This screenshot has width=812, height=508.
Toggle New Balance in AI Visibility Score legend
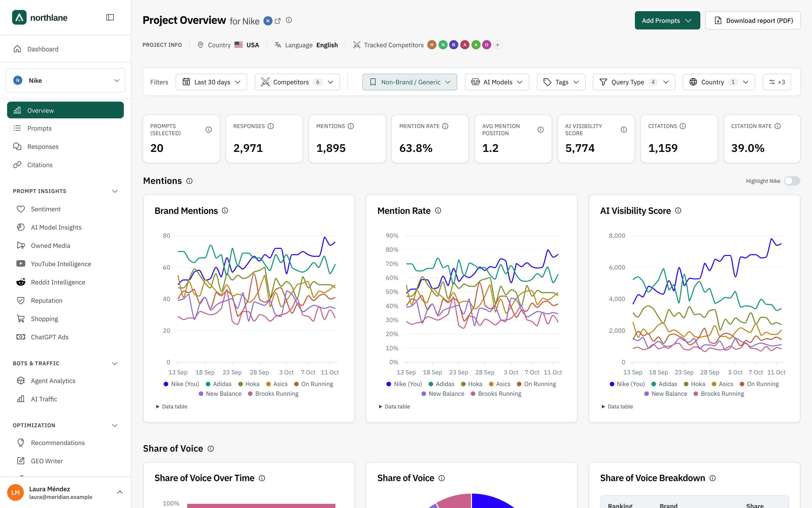pyautogui.click(x=666, y=394)
